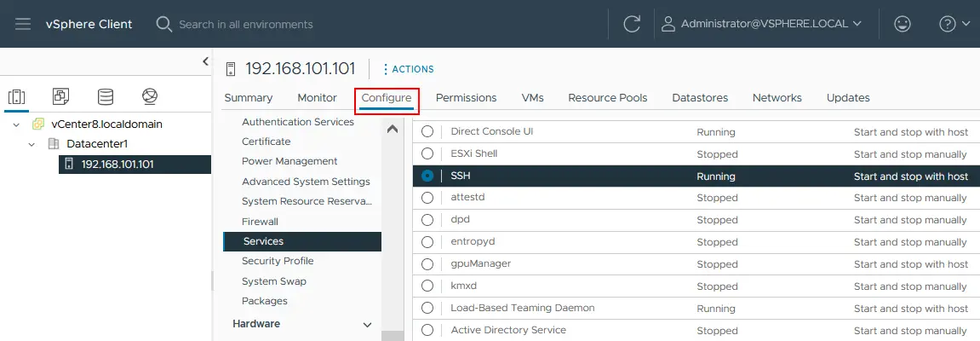Viewport: 980px width, 341px height.
Task: Select dpd service radio button
Action: 427,220
